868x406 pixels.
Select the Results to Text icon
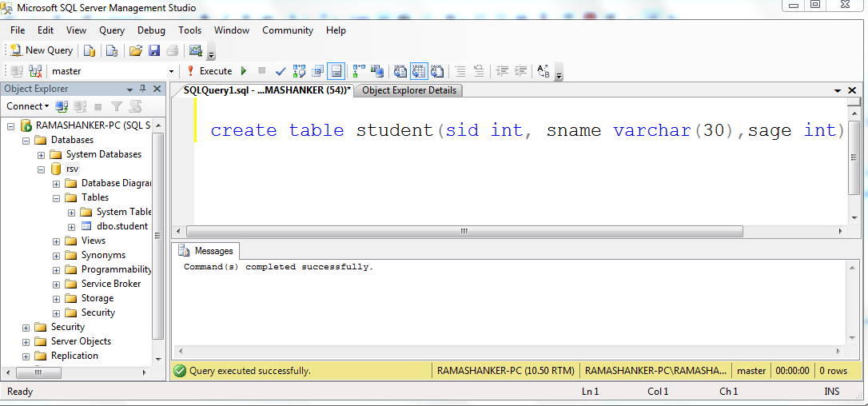[x=400, y=71]
